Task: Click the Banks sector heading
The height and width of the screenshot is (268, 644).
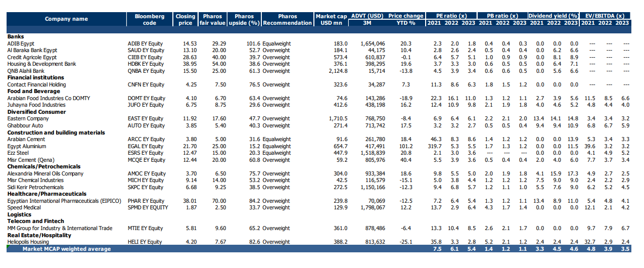Action: pos(16,37)
